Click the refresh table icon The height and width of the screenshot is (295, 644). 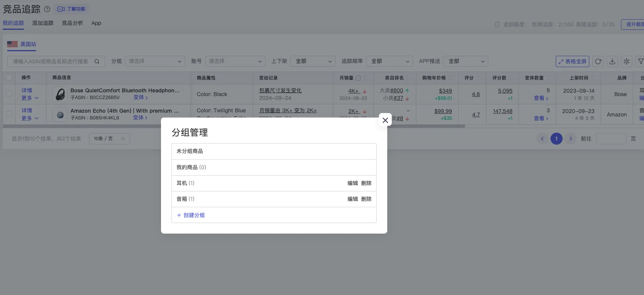click(598, 61)
